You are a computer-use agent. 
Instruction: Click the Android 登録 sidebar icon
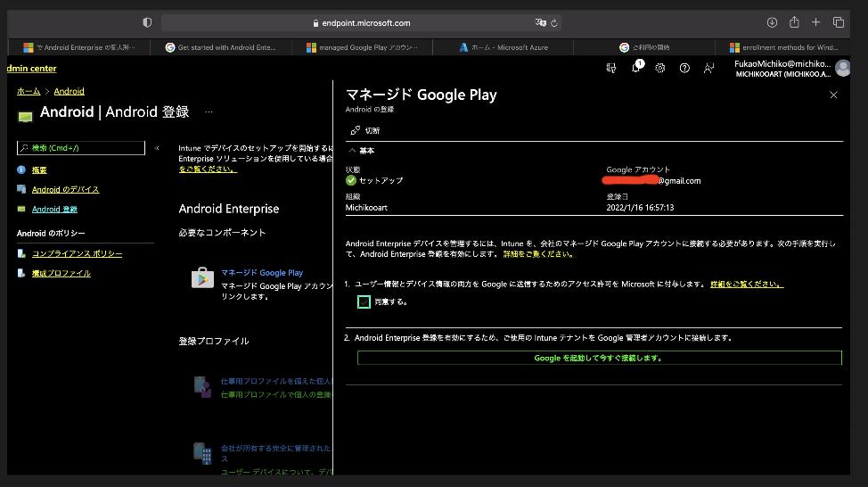point(21,209)
